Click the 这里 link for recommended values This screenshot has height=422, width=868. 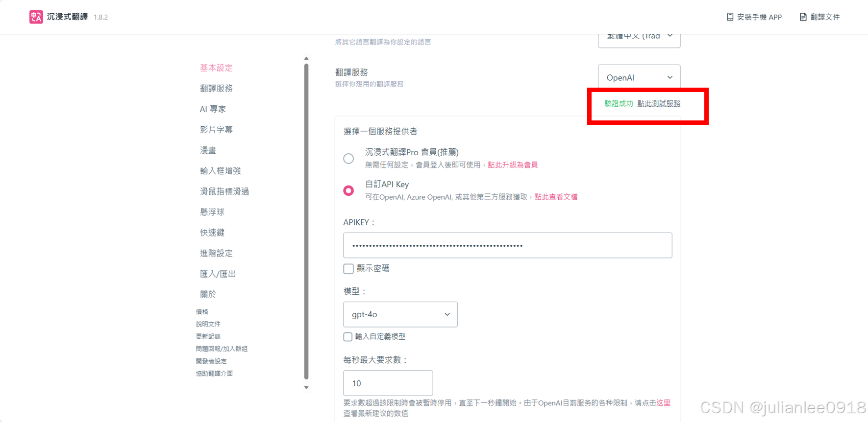click(664, 403)
